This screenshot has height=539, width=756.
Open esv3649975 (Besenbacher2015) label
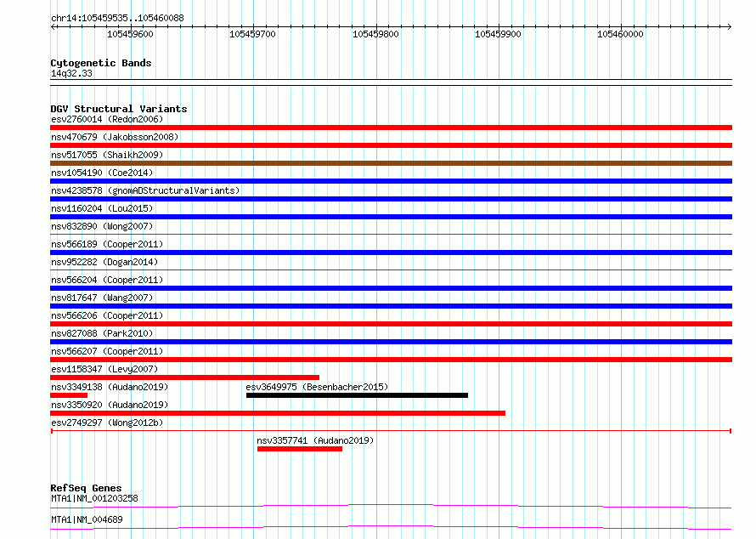pos(317,387)
